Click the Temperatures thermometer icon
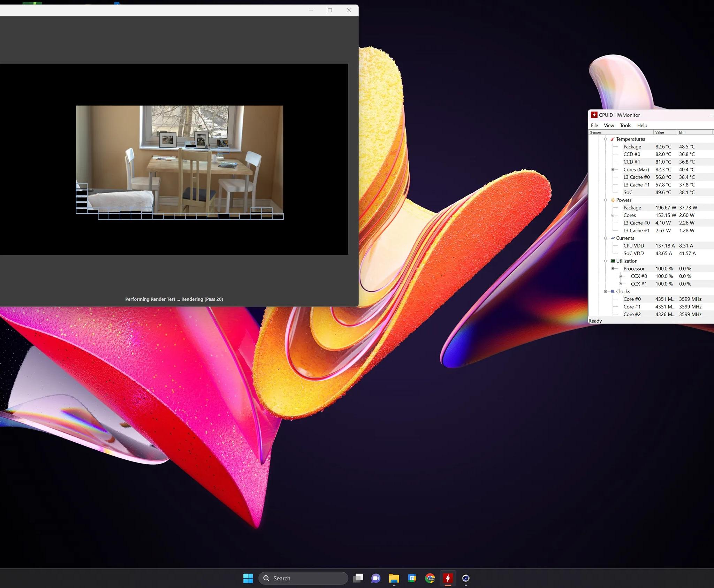This screenshot has width=714, height=588. point(613,139)
